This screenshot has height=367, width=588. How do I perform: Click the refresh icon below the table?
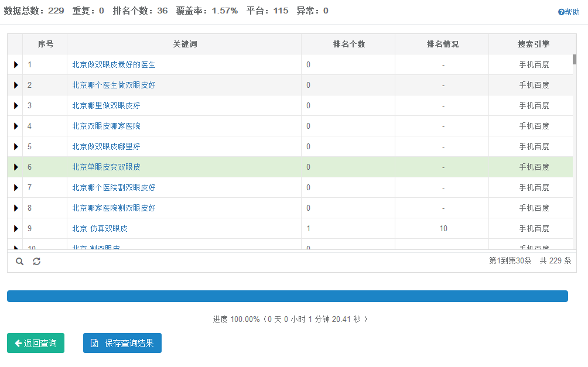[36, 261]
